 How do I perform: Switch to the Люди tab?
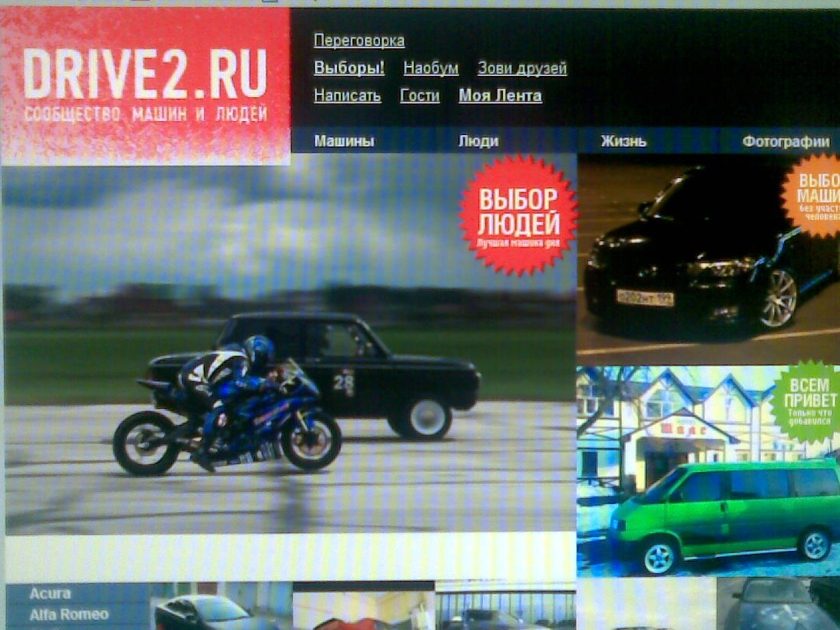478,141
